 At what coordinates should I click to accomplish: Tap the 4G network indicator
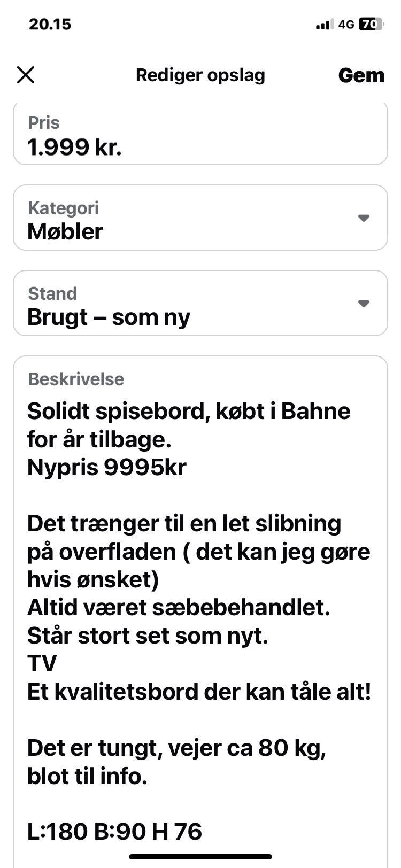coord(346,25)
